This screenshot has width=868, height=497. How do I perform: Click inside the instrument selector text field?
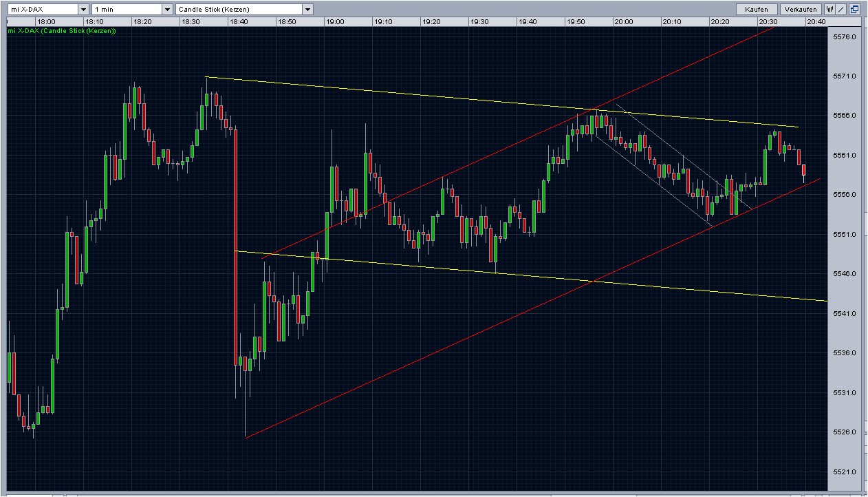coord(41,9)
